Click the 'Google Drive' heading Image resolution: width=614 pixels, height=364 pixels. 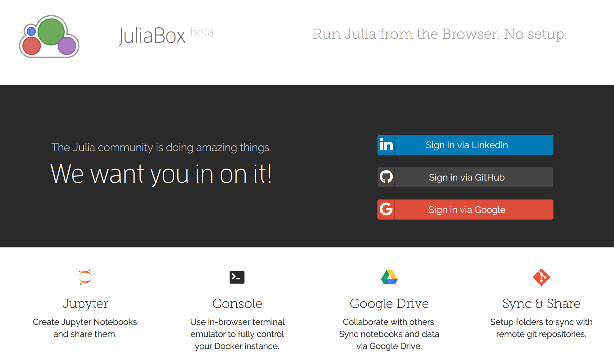pyautogui.click(x=389, y=304)
